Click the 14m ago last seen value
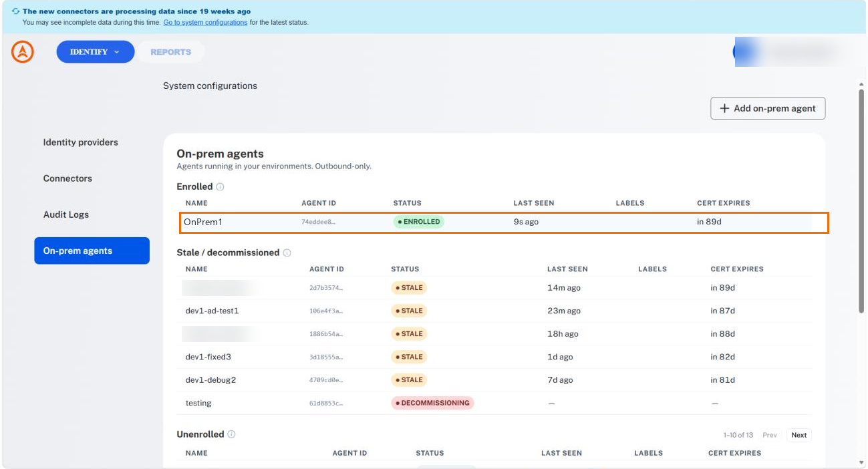This screenshot has height=469, width=868. point(564,288)
